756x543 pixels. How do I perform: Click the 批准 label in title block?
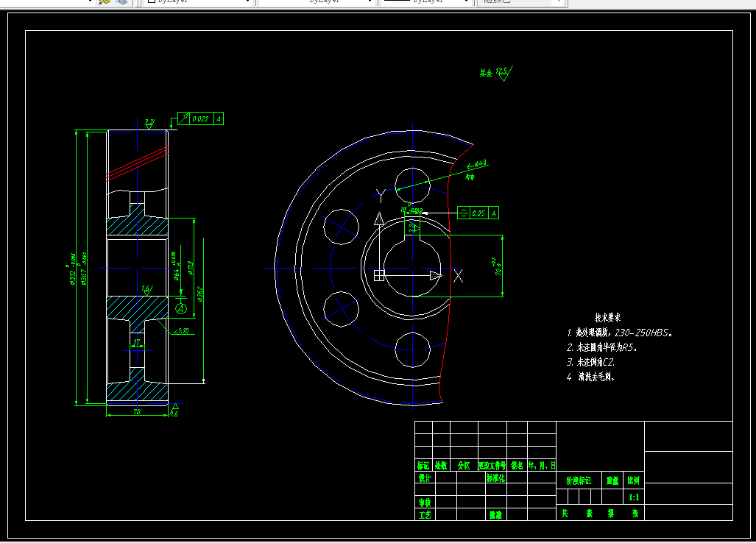pyautogui.click(x=495, y=515)
